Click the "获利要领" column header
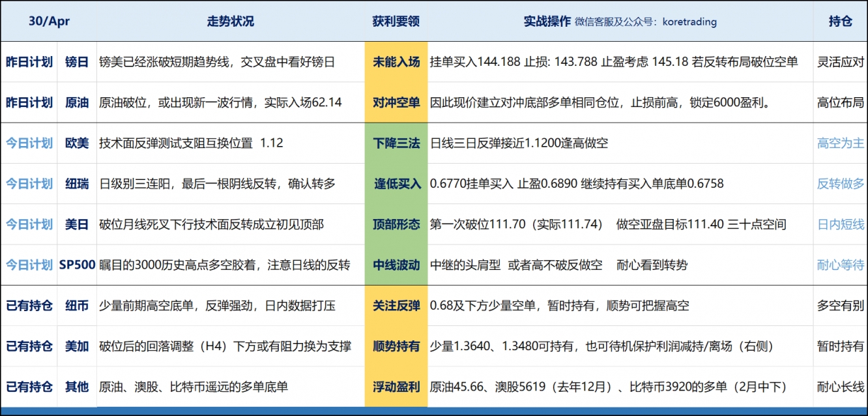Screen dimensions: 868x416 pyautogui.click(x=396, y=20)
